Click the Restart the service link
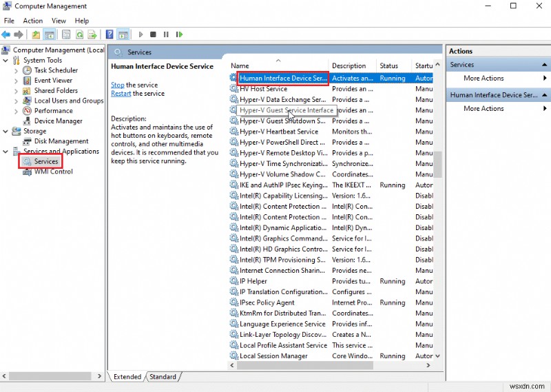The height and width of the screenshot is (392, 551). pos(121,94)
